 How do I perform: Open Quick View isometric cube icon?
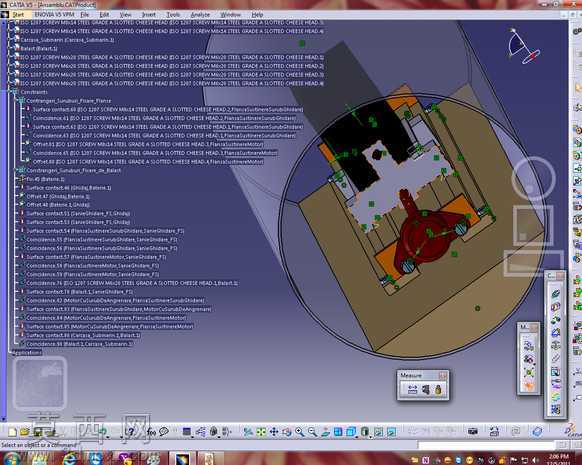pos(350,432)
